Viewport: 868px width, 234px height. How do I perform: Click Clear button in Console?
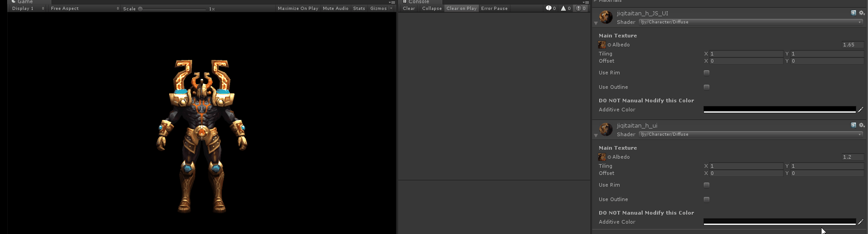point(409,8)
